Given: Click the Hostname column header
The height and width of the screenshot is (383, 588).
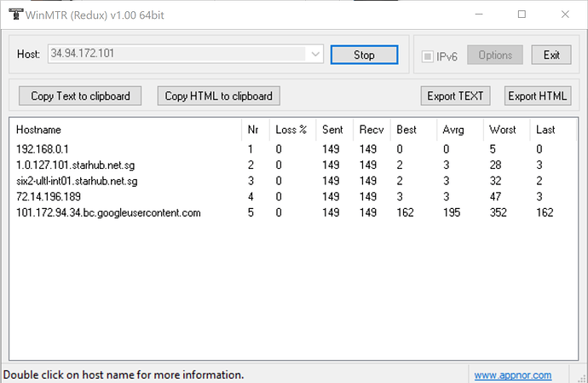Looking at the screenshot, I should click(x=38, y=130).
